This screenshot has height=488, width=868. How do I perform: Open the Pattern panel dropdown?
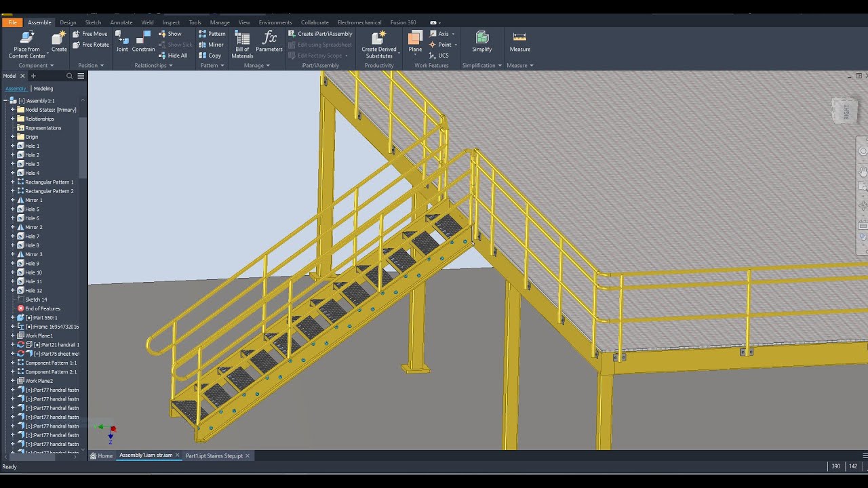[212, 66]
